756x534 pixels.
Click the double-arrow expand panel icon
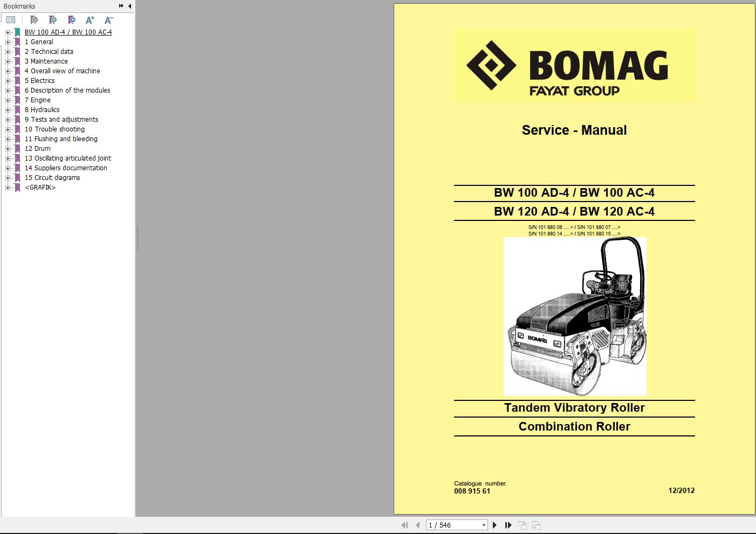121,6
